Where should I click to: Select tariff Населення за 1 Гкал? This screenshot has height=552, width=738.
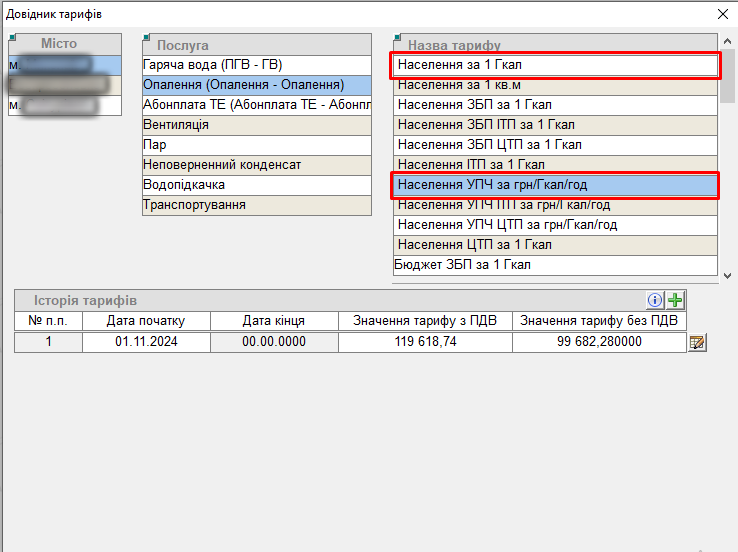(554, 65)
